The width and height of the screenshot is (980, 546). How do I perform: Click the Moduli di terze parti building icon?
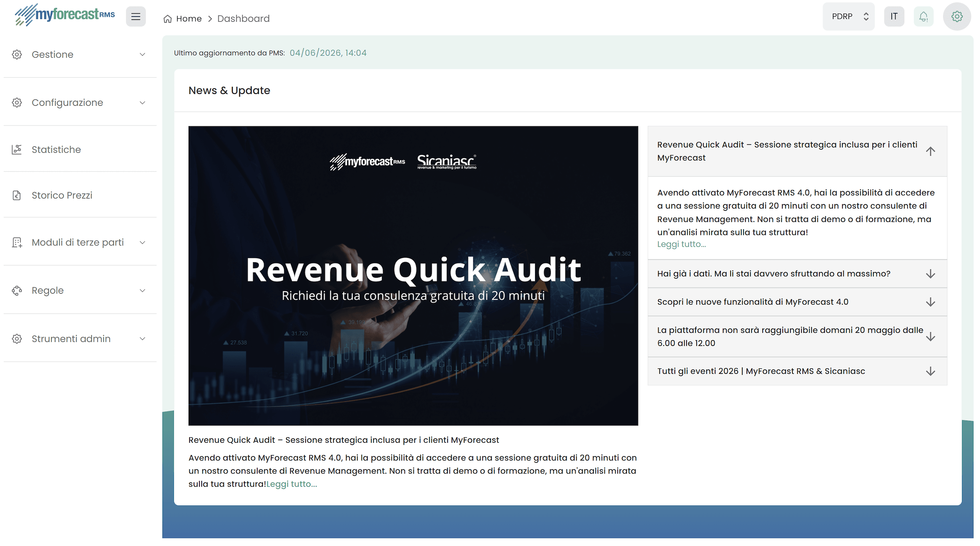point(17,242)
